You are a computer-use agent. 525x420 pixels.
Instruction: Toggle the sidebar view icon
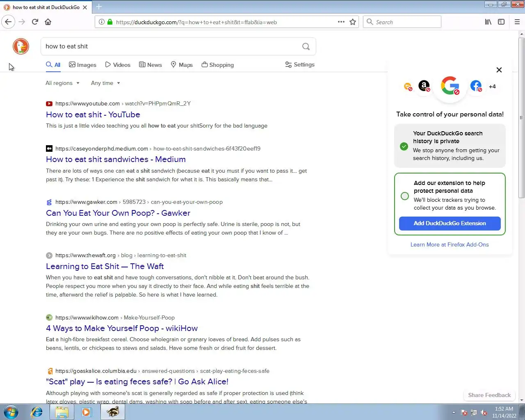[501, 22]
